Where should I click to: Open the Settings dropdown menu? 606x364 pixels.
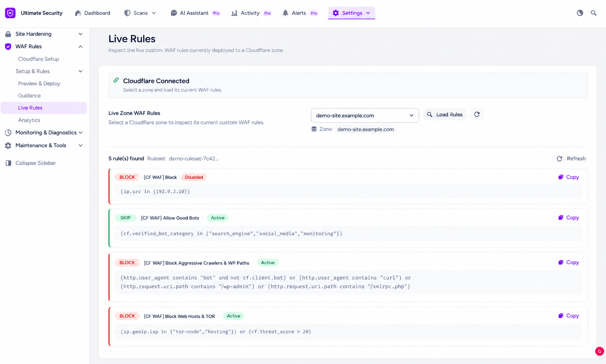pos(352,13)
